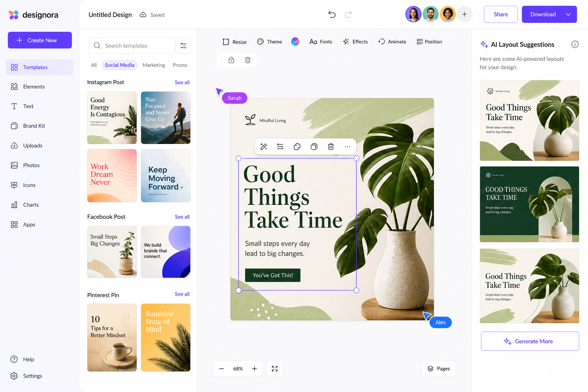Select the Work Dream Never template
This screenshot has width=588, height=392.
(x=112, y=176)
